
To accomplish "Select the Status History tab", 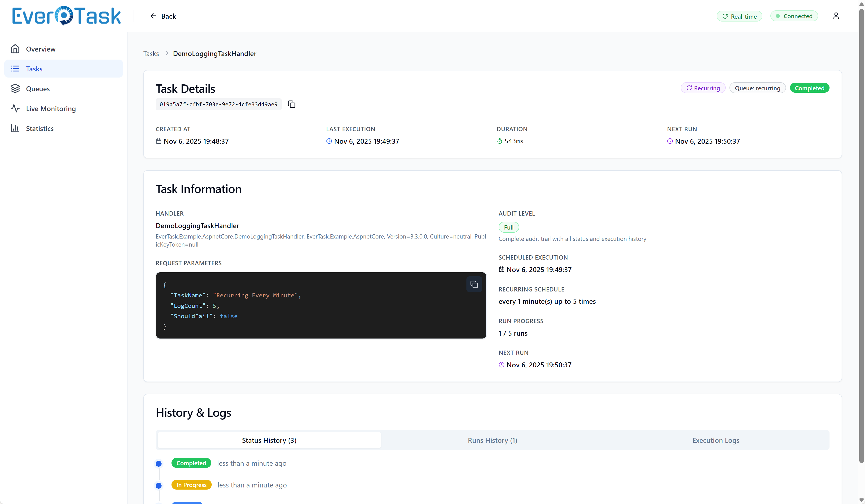I will (269, 440).
